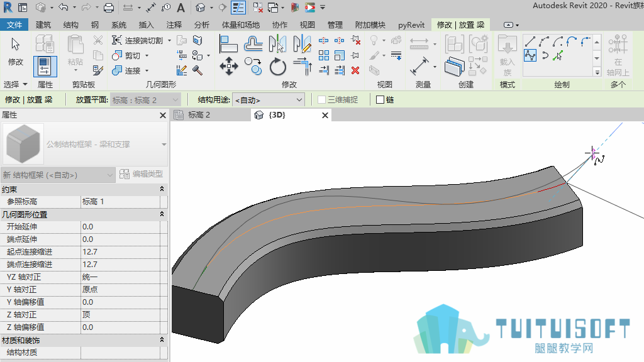This screenshot has width=644, height=362.
Task: Click the Load Family icon
Action: 508,56
